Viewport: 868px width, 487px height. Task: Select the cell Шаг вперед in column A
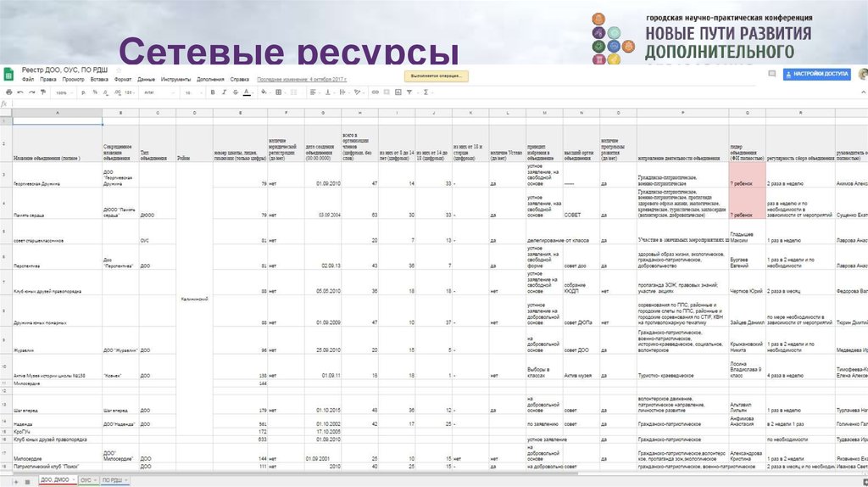[57, 405]
